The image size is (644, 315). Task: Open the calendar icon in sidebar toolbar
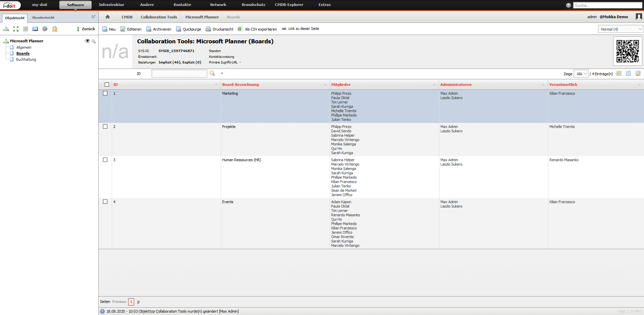click(x=25, y=29)
